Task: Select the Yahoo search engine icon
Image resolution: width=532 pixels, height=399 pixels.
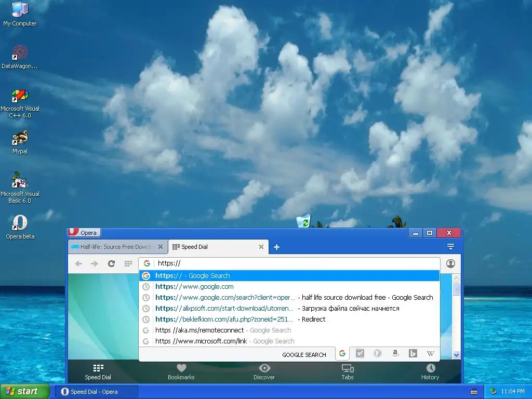Action: pyautogui.click(x=360, y=353)
